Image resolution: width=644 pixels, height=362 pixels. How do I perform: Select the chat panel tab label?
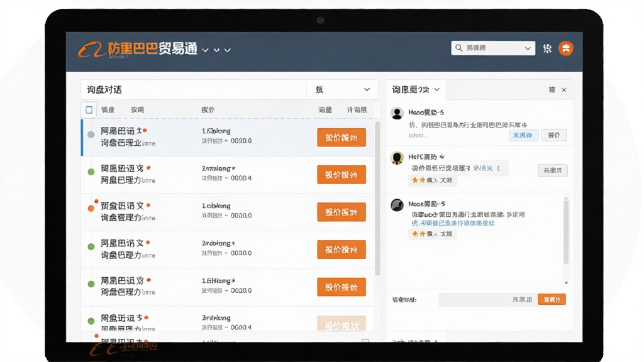(410, 89)
